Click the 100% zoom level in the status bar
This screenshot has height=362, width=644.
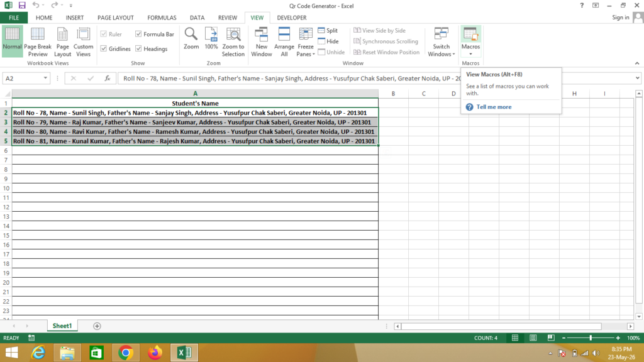(x=633, y=337)
